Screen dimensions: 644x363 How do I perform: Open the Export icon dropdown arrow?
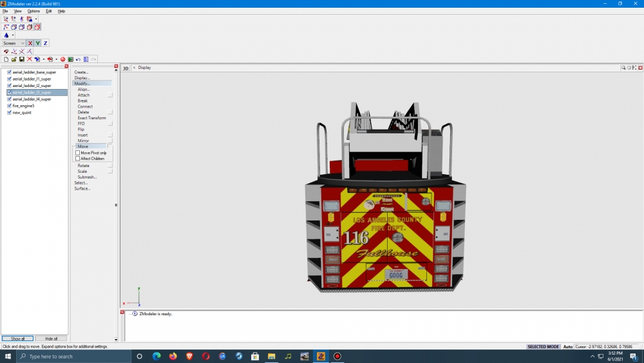click(56, 59)
